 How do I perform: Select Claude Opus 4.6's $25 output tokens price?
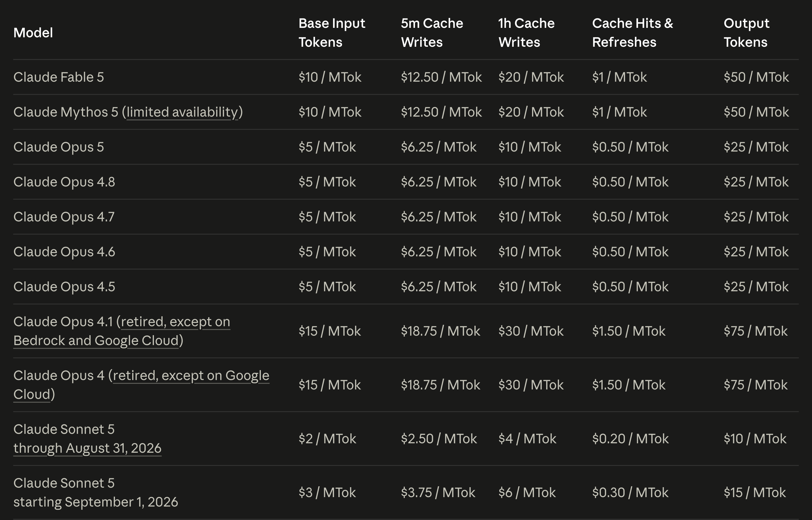(x=756, y=252)
